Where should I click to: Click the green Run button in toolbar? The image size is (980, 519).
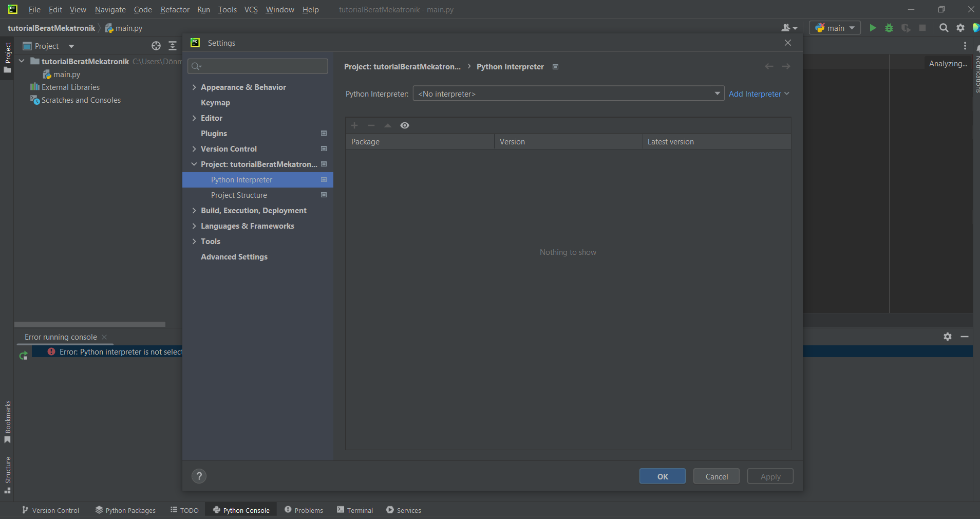click(x=872, y=28)
